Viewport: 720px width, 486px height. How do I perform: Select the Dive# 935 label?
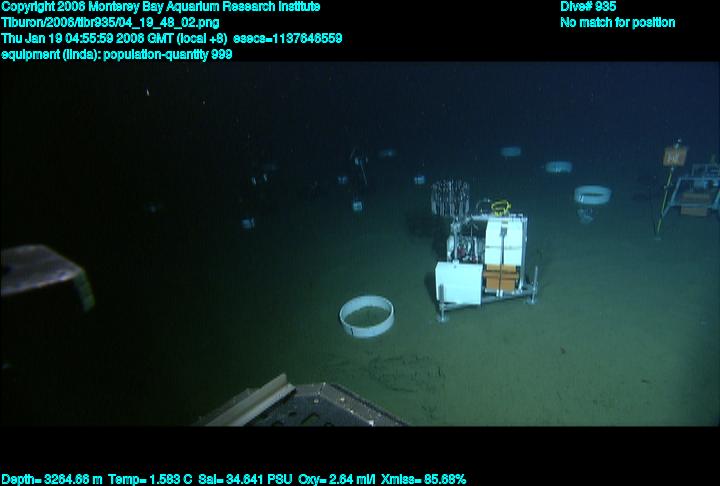tap(588, 6)
